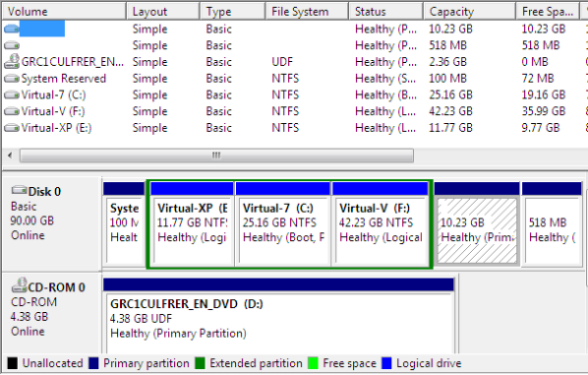Click the CD-ROM 0 label in disk pane
588x375 pixels.
(x=57, y=287)
